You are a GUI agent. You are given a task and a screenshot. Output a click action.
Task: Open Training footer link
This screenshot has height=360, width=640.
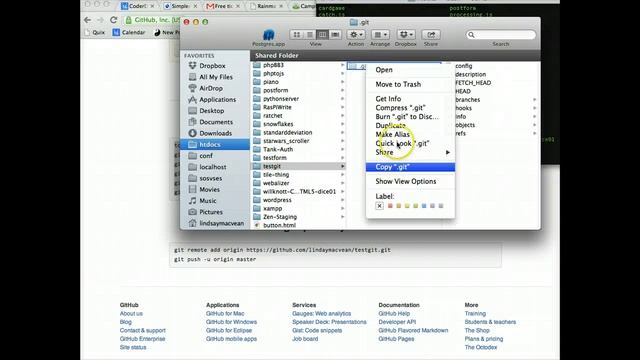[x=475, y=313]
